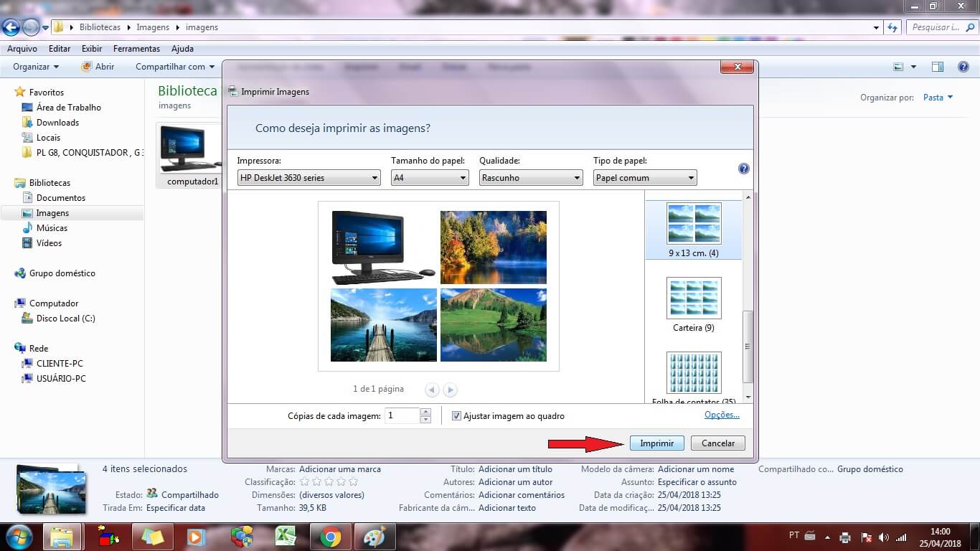Increase copies with the up stepper arrow
980x551 pixels.
tap(425, 412)
